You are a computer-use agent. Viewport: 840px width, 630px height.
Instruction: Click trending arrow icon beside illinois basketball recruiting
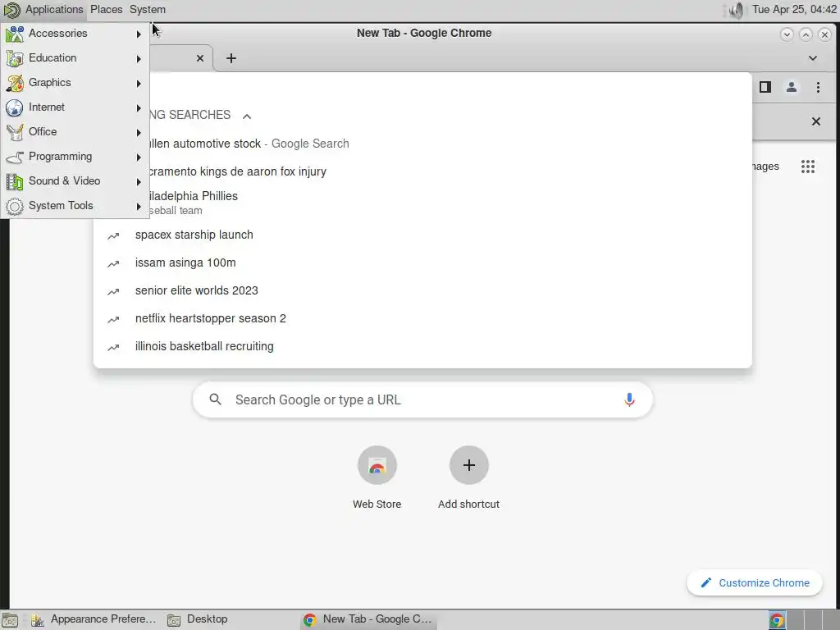[x=113, y=347]
